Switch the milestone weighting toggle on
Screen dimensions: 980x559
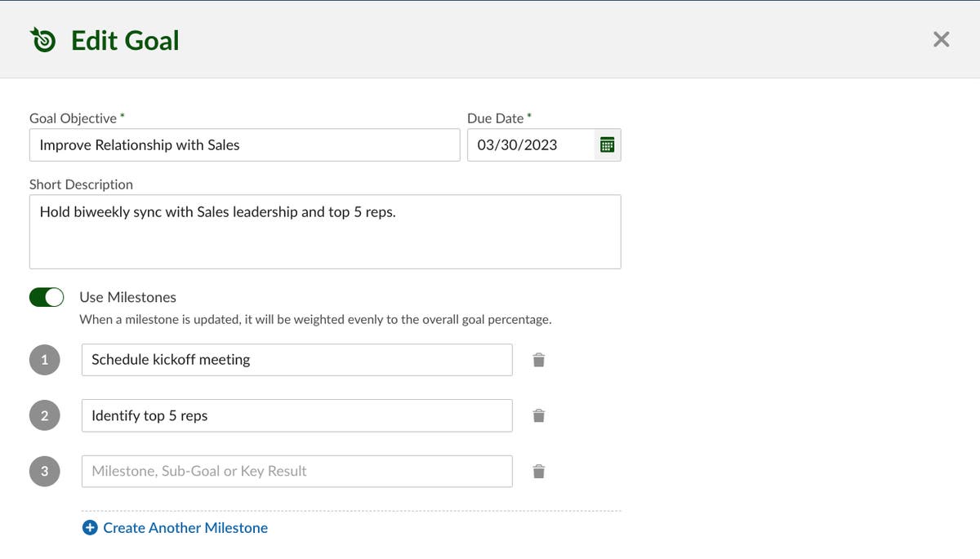coord(46,296)
